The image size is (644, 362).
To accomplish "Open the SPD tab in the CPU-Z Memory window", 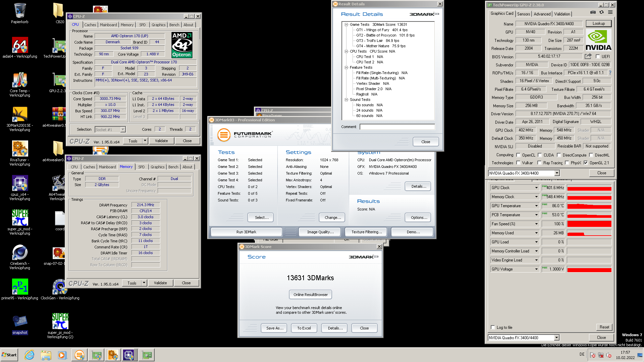I will pos(142,167).
